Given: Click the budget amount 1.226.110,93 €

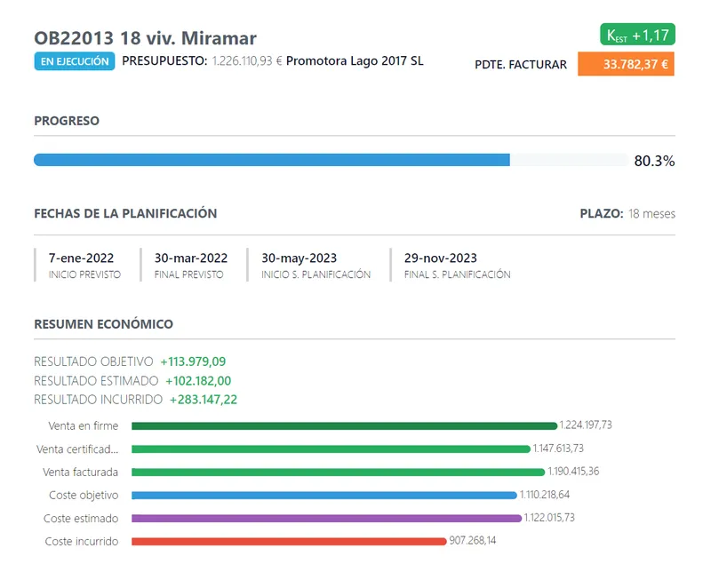Looking at the screenshot, I should [x=247, y=60].
